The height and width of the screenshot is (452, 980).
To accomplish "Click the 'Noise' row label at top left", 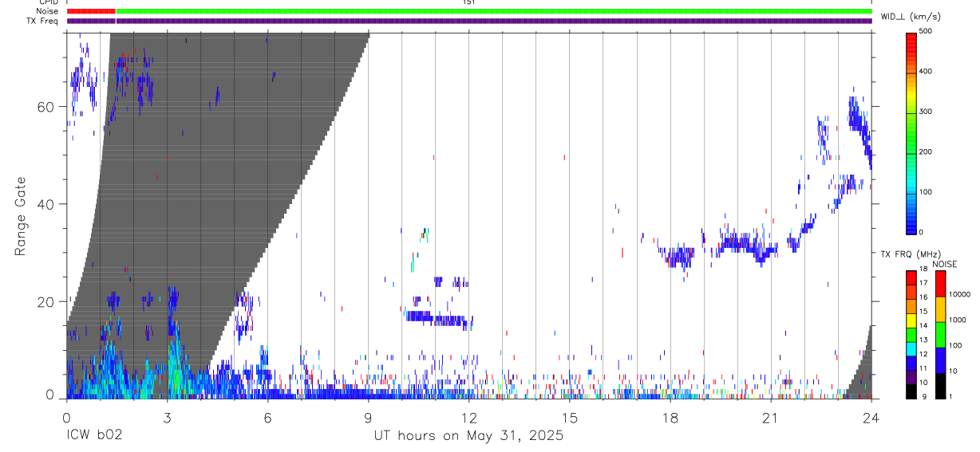I will [47, 12].
